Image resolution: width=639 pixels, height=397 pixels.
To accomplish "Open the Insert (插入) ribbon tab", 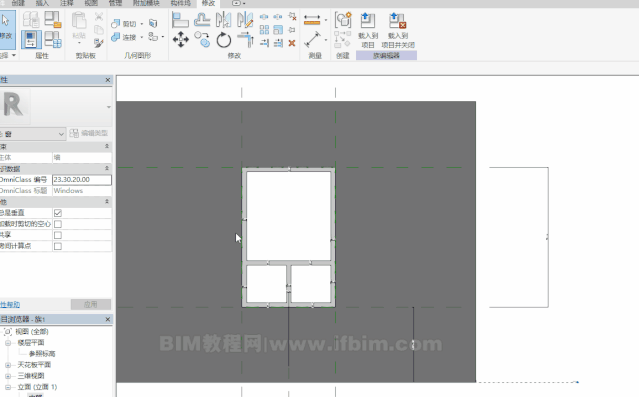I will [x=42, y=3].
